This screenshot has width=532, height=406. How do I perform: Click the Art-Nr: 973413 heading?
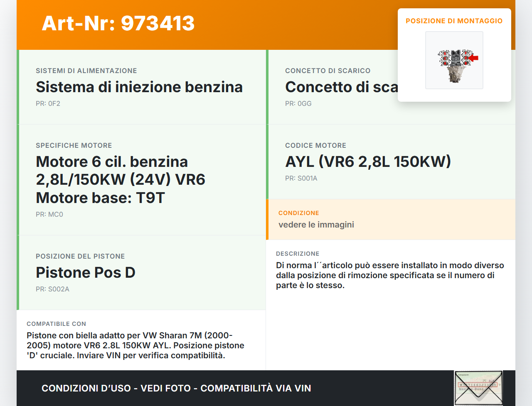pyautogui.click(x=118, y=23)
